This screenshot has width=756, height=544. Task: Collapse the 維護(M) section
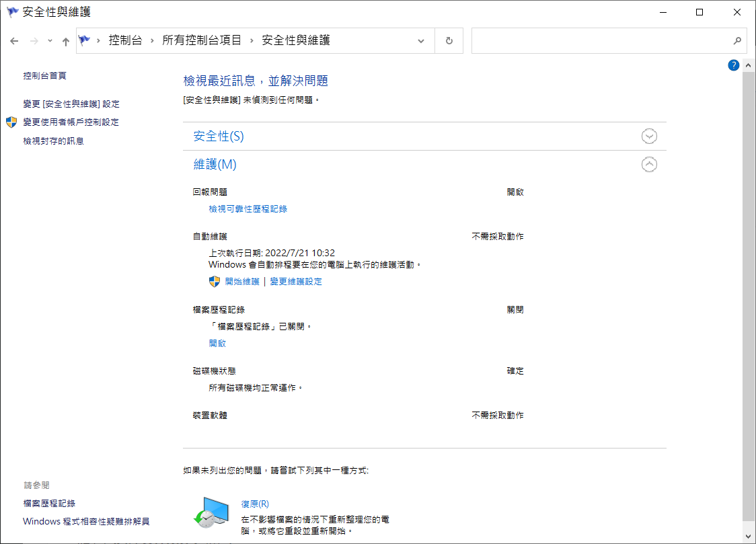pyautogui.click(x=649, y=165)
